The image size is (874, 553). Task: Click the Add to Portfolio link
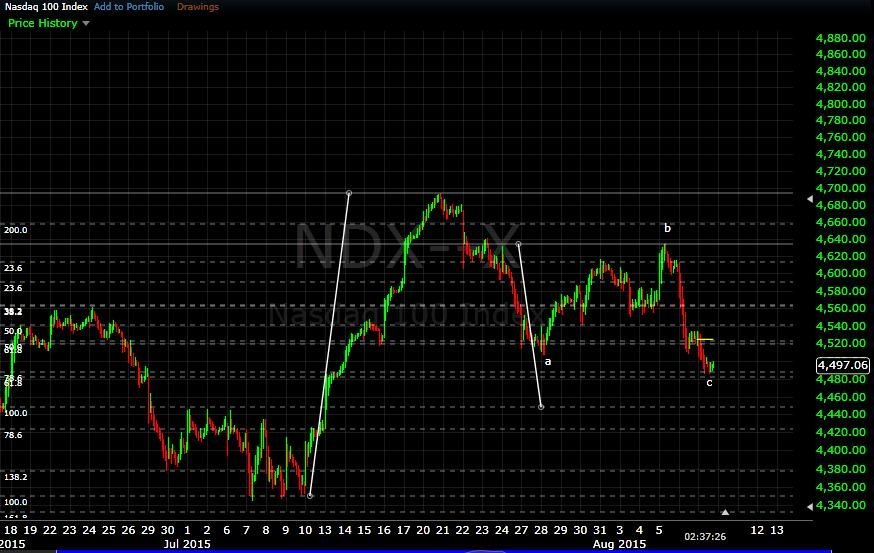(x=129, y=7)
